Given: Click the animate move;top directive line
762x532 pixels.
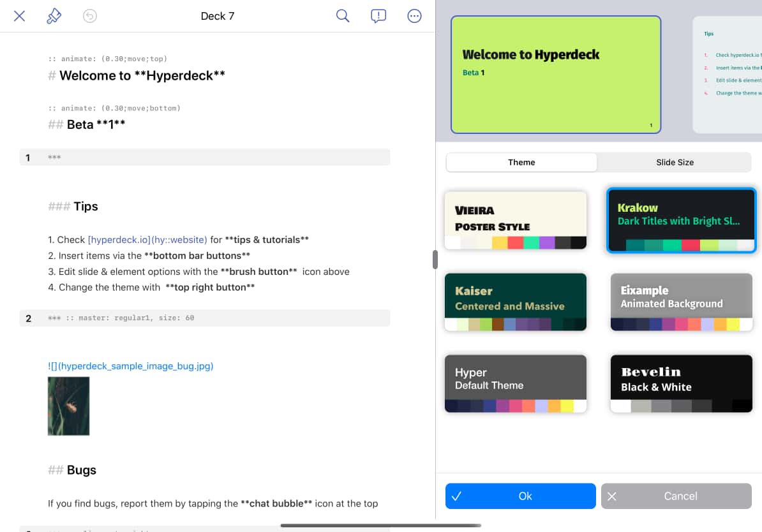Looking at the screenshot, I should coord(107,59).
